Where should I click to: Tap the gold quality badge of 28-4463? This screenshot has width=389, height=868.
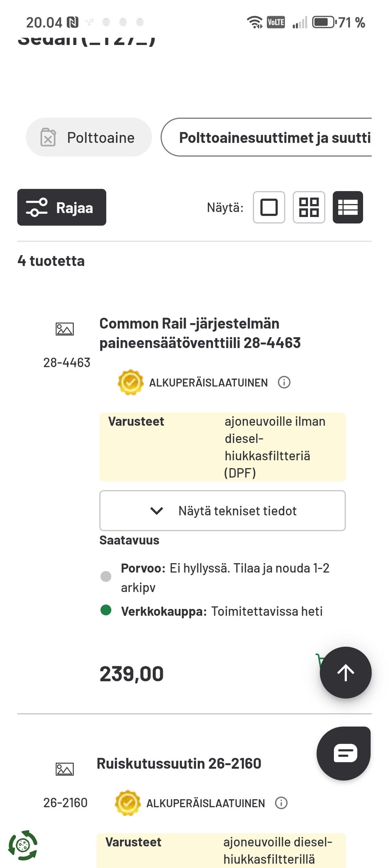coord(130,382)
